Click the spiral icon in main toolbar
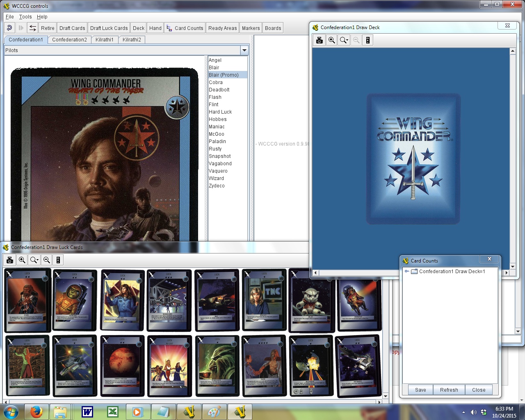The image size is (525, 420). coord(9,28)
